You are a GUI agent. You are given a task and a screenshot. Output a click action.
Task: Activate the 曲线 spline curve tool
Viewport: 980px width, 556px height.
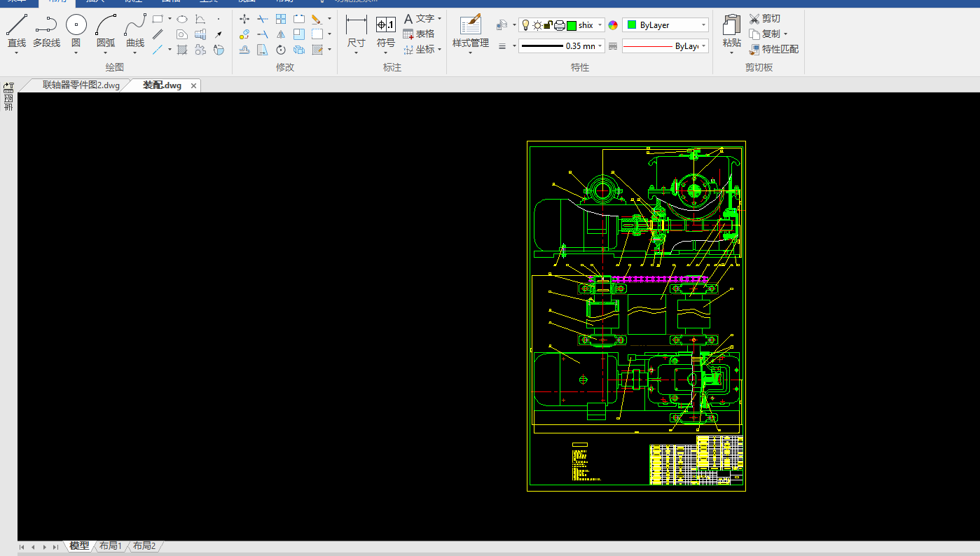pyautogui.click(x=135, y=26)
